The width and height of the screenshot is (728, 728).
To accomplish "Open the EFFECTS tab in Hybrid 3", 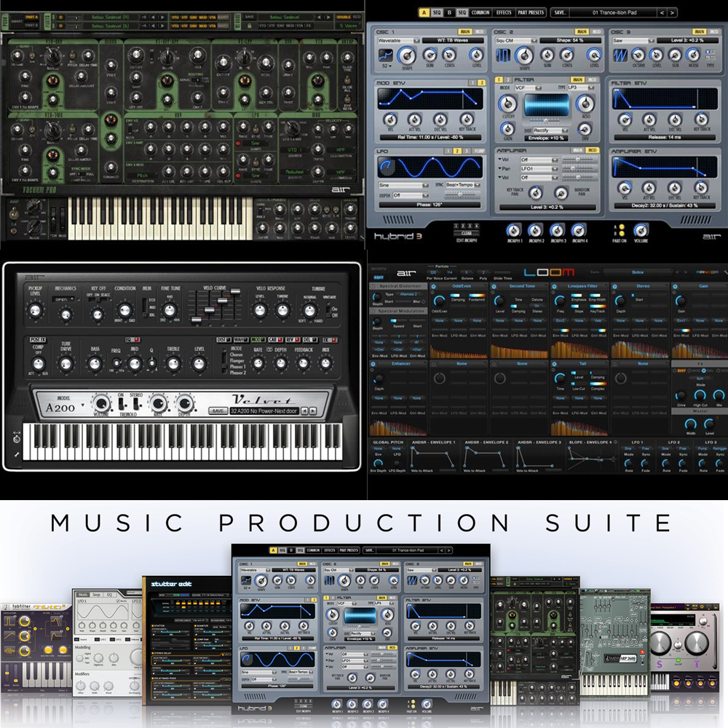I will (504, 12).
